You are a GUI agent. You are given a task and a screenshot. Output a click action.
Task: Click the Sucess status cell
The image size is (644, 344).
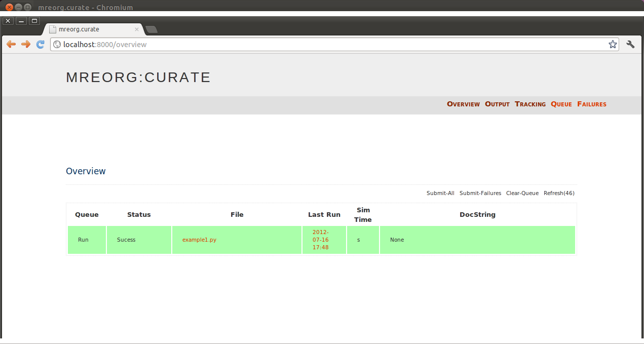[139, 240]
